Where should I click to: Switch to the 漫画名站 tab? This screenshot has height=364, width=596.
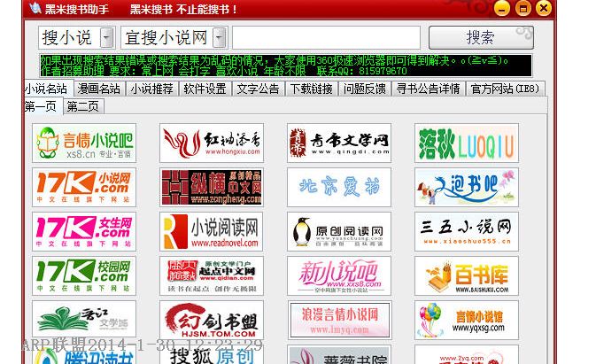99,89
